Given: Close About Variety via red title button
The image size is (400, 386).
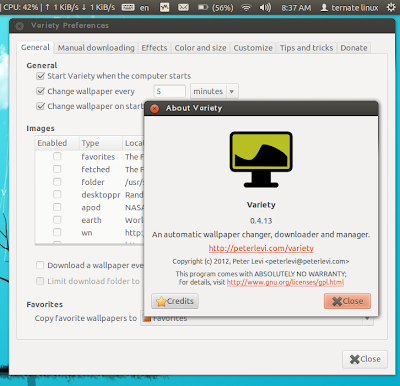Looking at the screenshot, I should [x=154, y=108].
